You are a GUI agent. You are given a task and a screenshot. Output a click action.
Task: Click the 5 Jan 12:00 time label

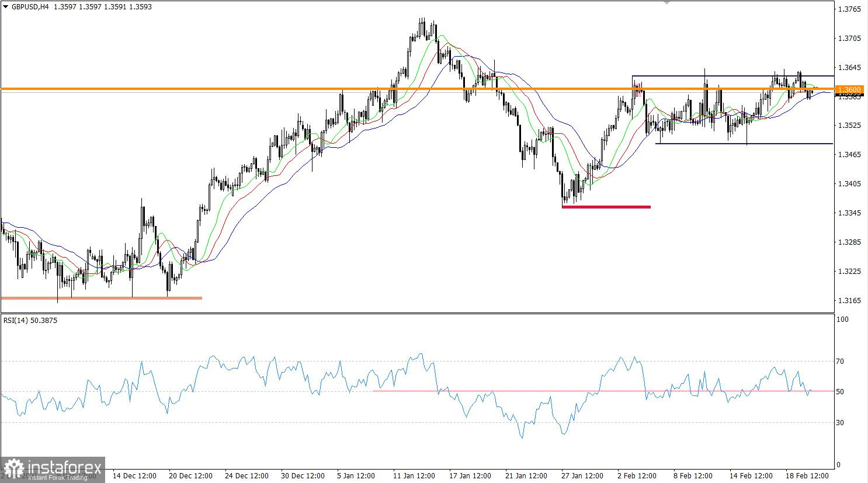coord(356,475)
